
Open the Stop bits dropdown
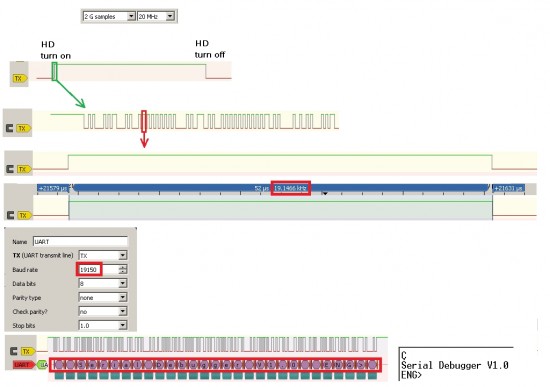[x=102, y=325]
